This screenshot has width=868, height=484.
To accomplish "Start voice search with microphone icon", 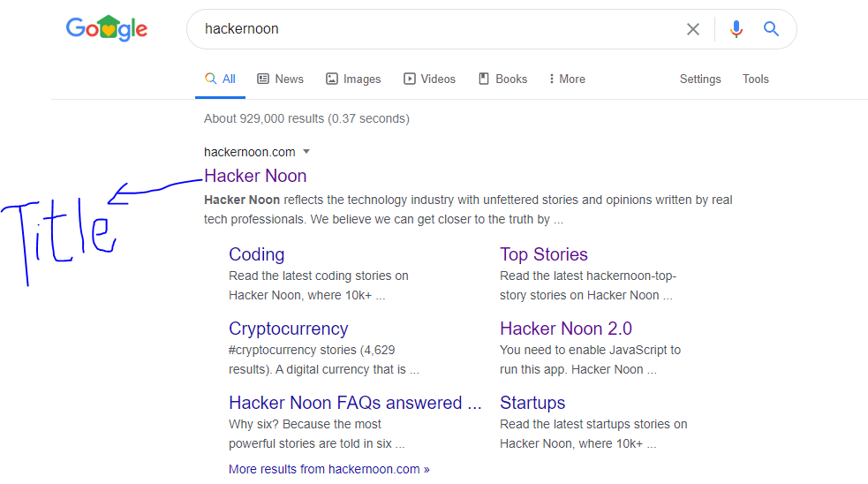I will click(x=736, y=29).
